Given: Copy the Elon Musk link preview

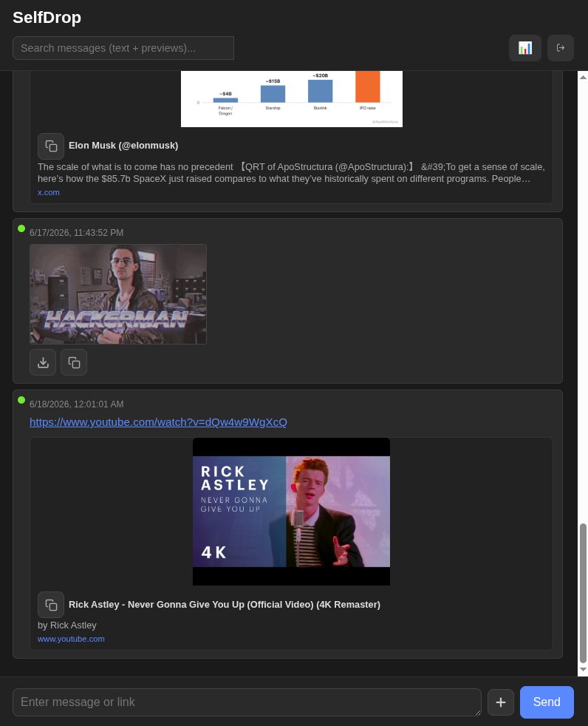Looking at the screenshot, I should pos(51,146).
